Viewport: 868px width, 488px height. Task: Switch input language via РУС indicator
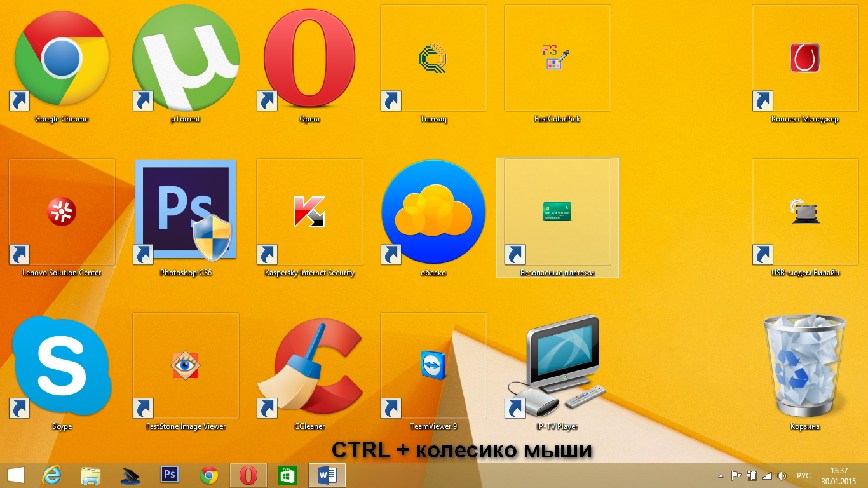click(x=804, y=476)
